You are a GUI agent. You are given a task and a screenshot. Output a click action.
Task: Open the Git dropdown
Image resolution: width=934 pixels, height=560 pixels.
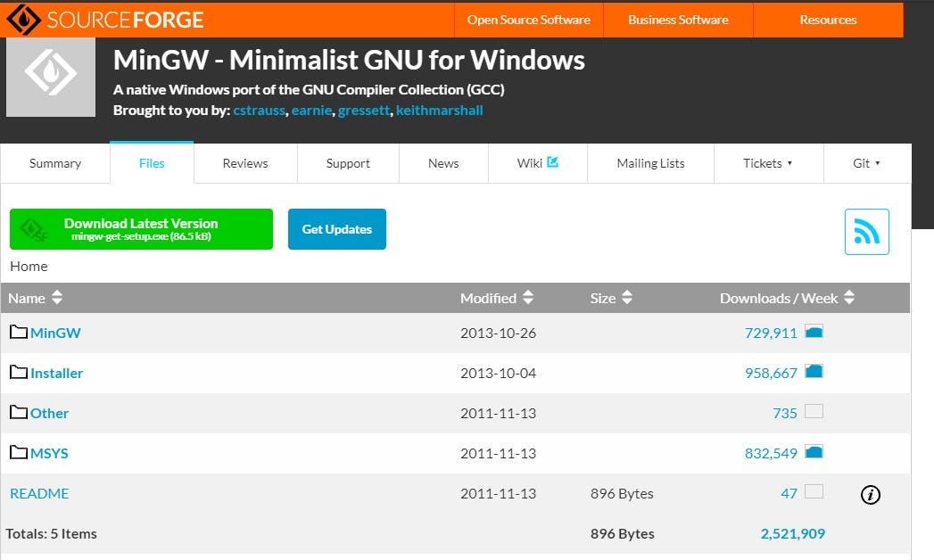[x=866, y=163]
